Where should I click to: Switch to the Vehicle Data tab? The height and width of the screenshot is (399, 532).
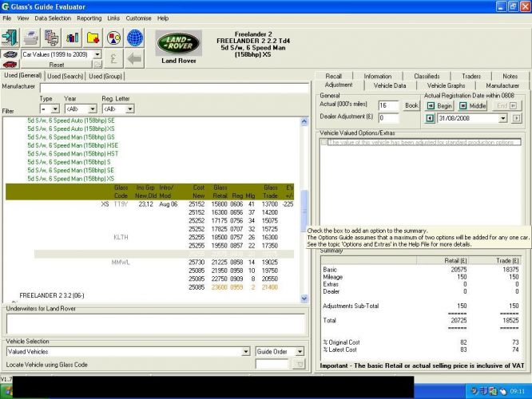coord(390,85)
